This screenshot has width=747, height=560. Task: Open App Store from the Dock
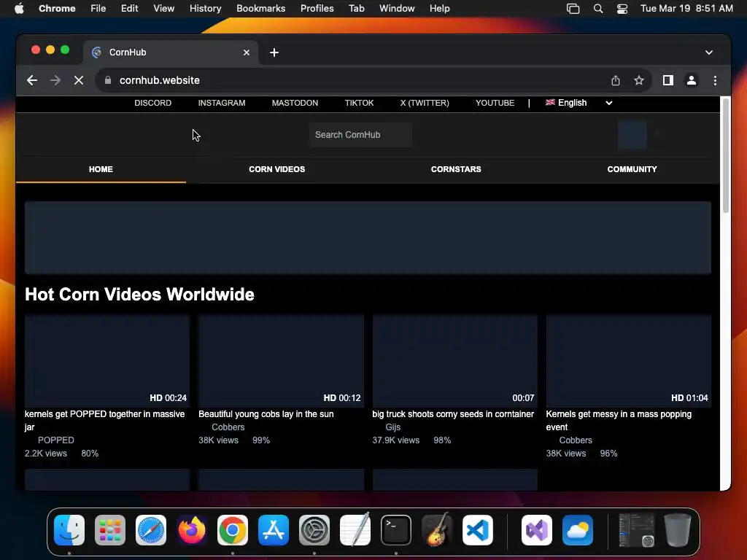click(274, 530)
